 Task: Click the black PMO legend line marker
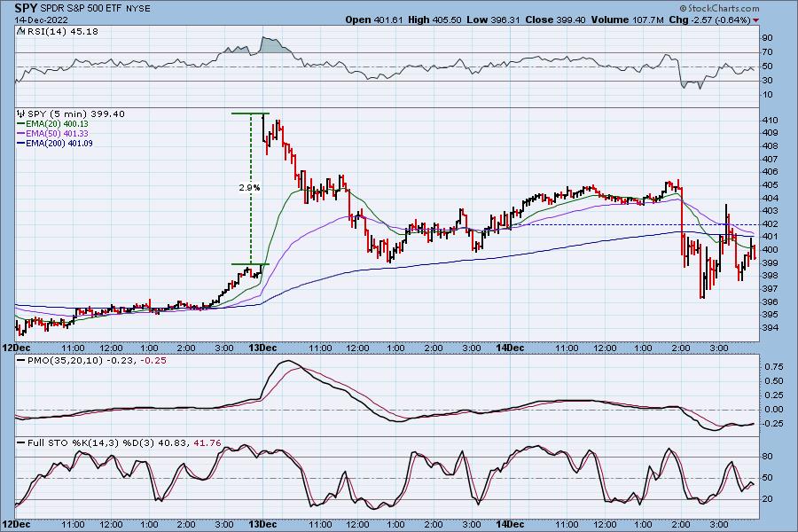(21, 360)
